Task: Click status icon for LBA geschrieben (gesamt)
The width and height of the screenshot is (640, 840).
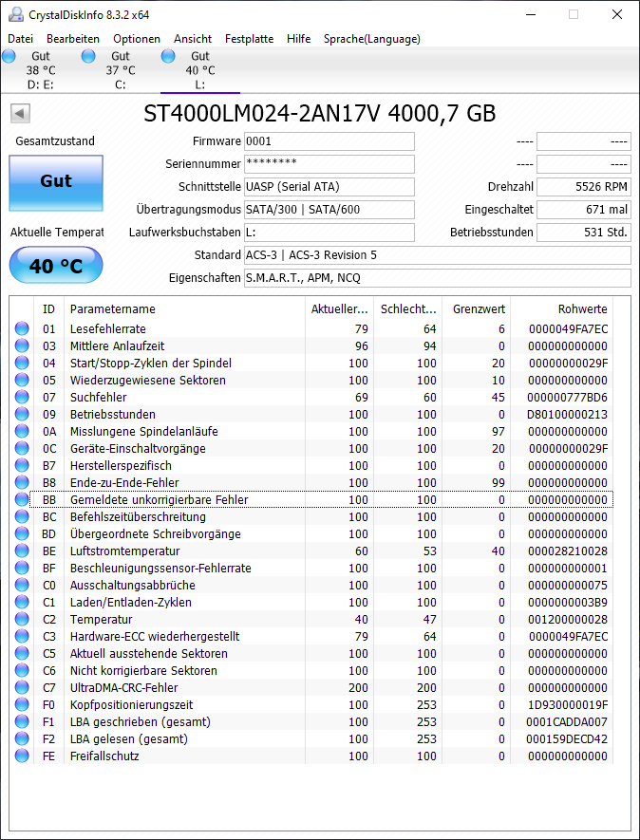Action: pyautogui.click(x=22, y=722)
